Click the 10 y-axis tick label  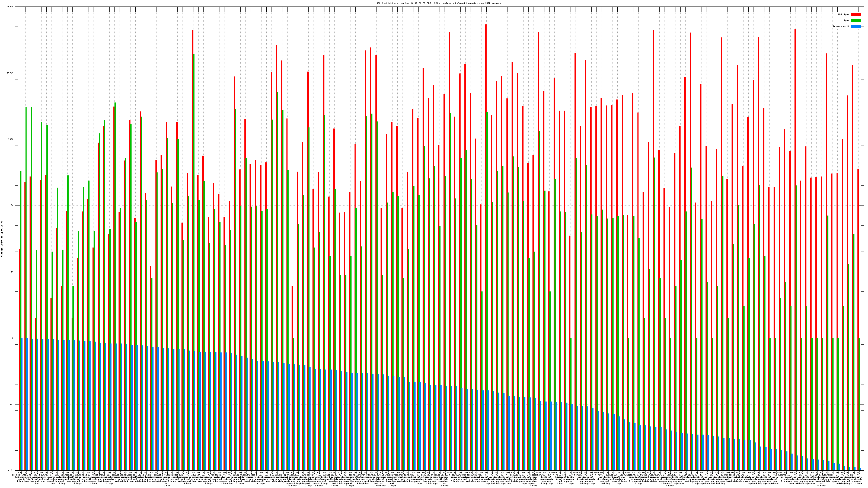pyautogui.click(x=12, y=272)
